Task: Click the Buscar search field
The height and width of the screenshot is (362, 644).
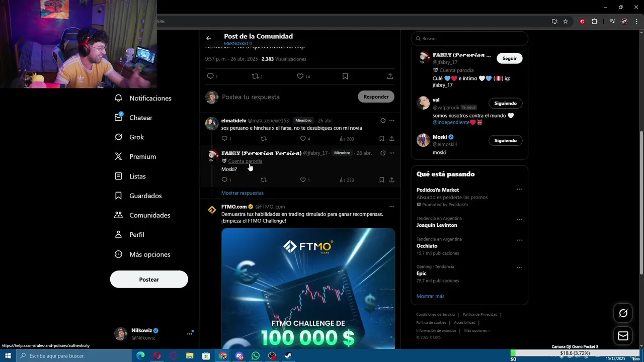Action: click(x=469, y=39)
